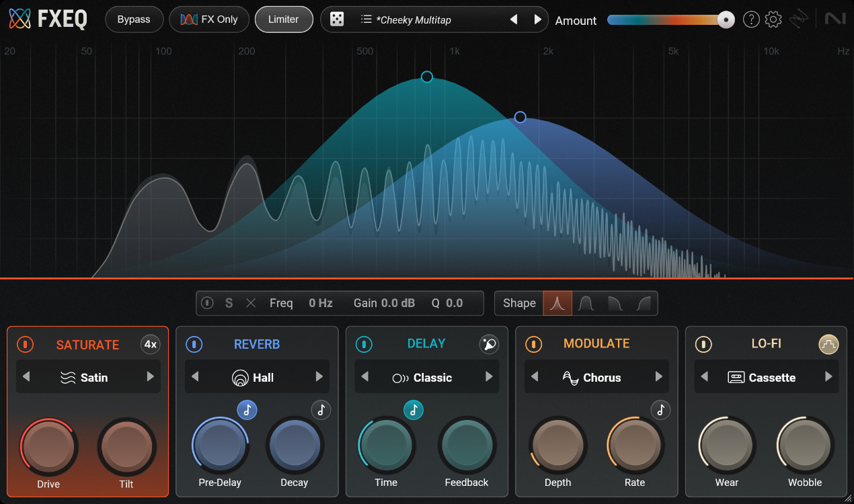Open the preset list icon

tap(366, 19)
